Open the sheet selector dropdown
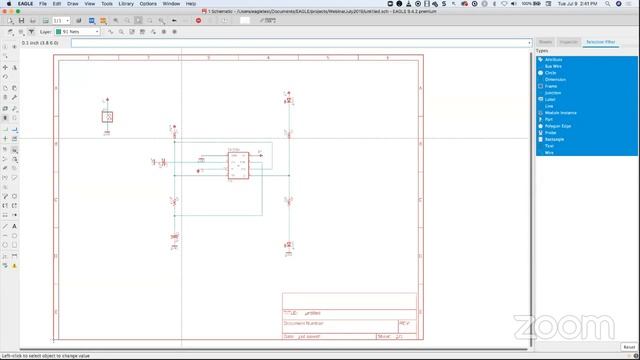 [61, 20]
